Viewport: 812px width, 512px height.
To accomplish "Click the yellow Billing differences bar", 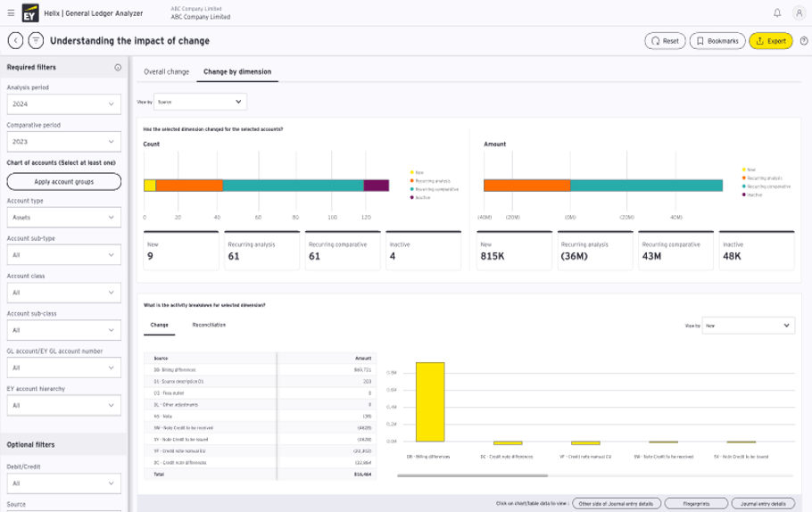I will (430, 401).
